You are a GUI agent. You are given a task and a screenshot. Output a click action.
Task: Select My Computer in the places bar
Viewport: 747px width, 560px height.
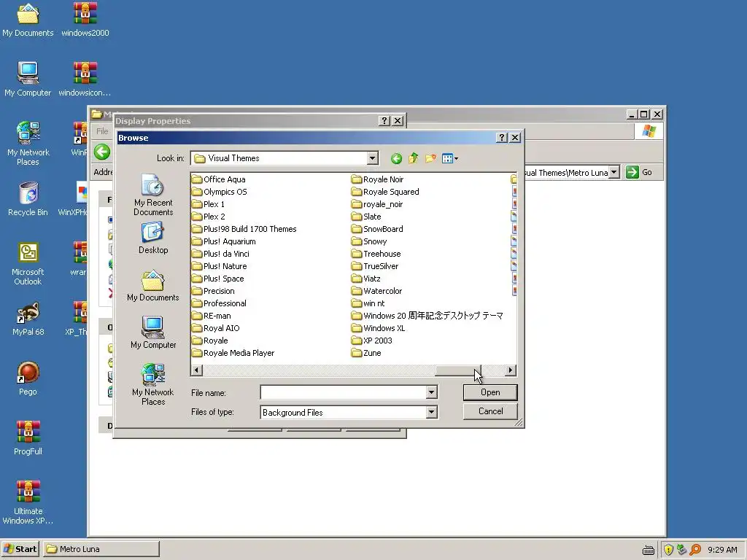(x=153, y=332)
